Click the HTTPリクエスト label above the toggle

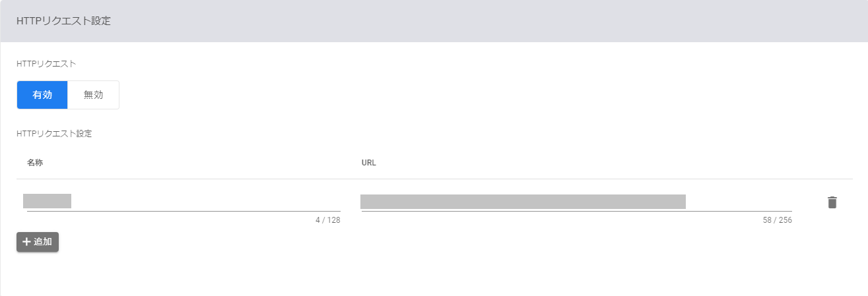point(46,64)
